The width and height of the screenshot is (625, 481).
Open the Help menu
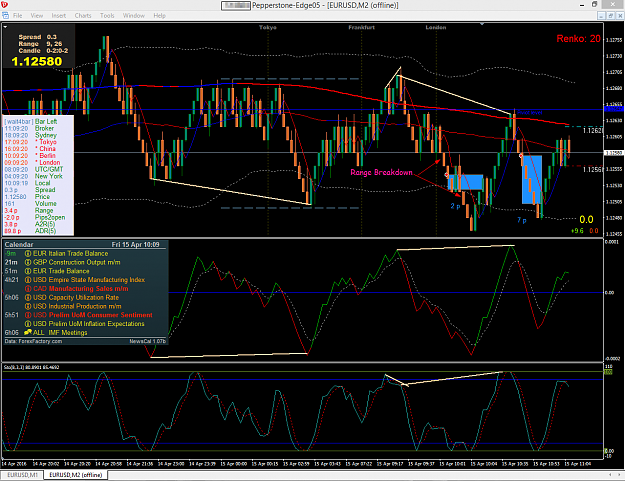(x=159, y=16)
